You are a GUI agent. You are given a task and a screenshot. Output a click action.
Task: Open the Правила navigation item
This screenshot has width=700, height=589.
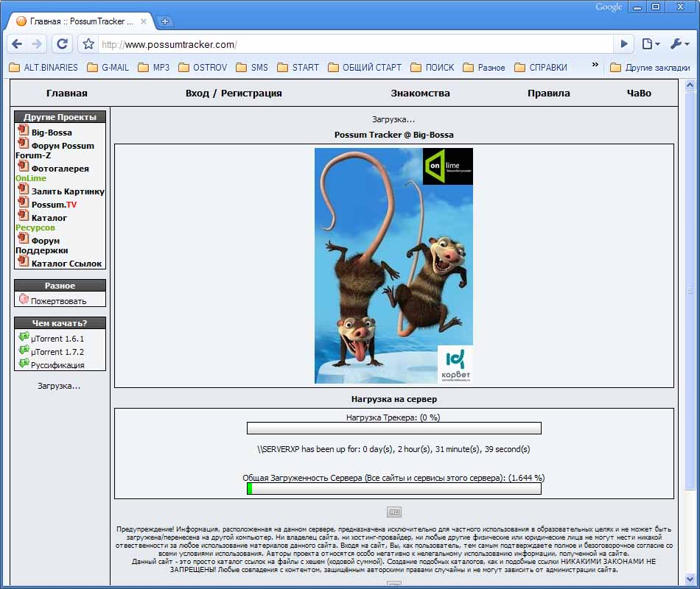click(x=549, y=94)
